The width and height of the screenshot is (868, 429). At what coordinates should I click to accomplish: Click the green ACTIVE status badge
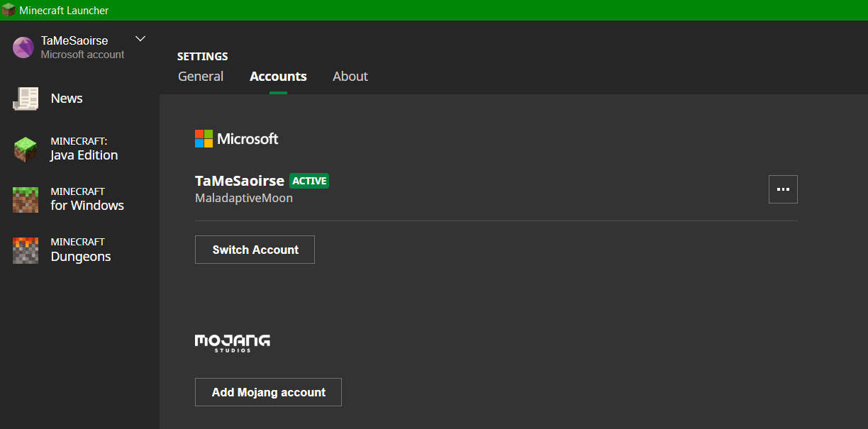pyautogui.click(x=309, y=181)
